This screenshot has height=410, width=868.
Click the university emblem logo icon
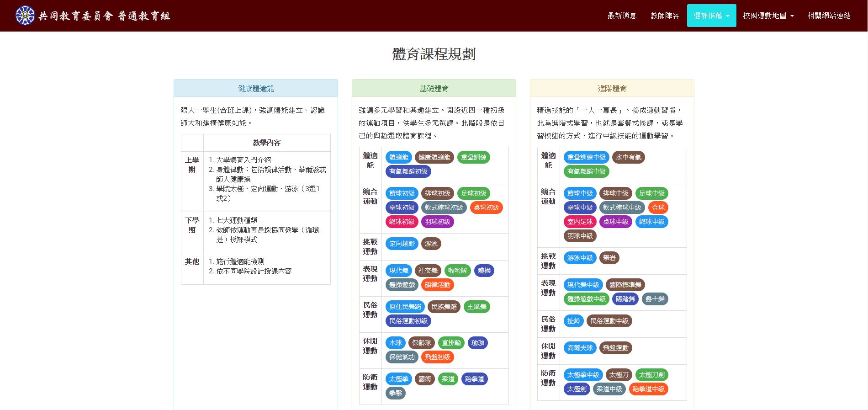25,16
